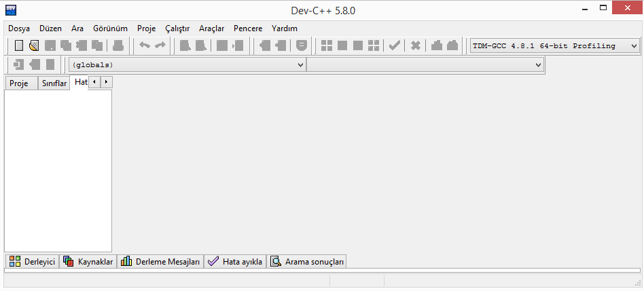Open the Araçlar menu
The image size is (644, 291).
coord(211,28)
